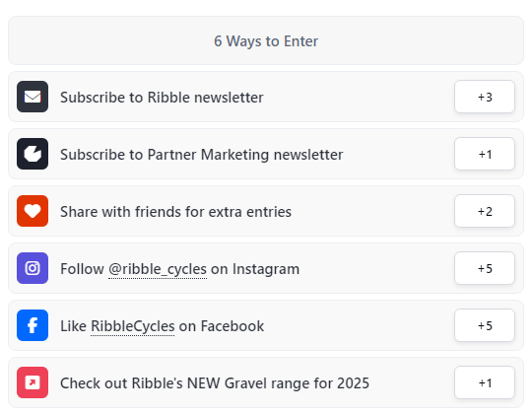This screenshot has width=532, height=414.
Task: Open the @ribble_cycles Instagram link
Action: 158,269
